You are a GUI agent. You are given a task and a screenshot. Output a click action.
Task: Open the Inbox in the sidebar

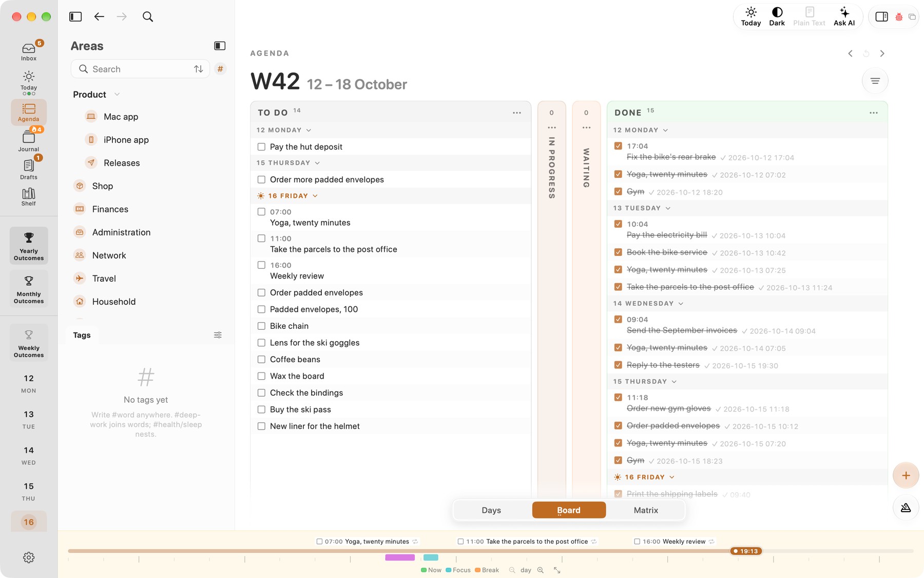(x=29, y=51)
